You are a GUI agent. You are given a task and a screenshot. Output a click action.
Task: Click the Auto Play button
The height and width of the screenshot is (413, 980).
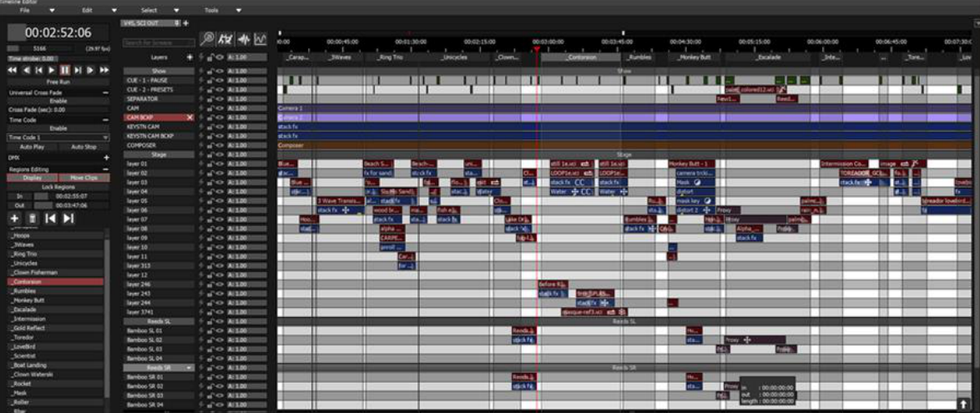[31, 147]
